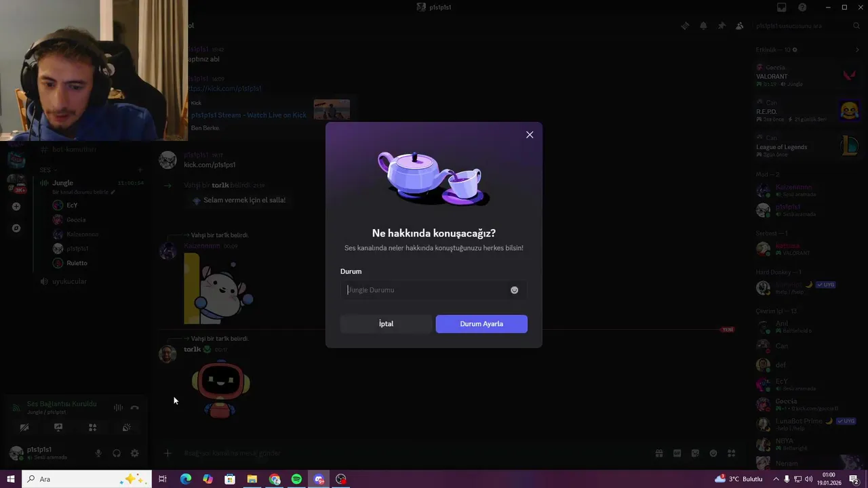Click the İptal button
This screenshot has width=868, height=488.
(x=386, y=324)
